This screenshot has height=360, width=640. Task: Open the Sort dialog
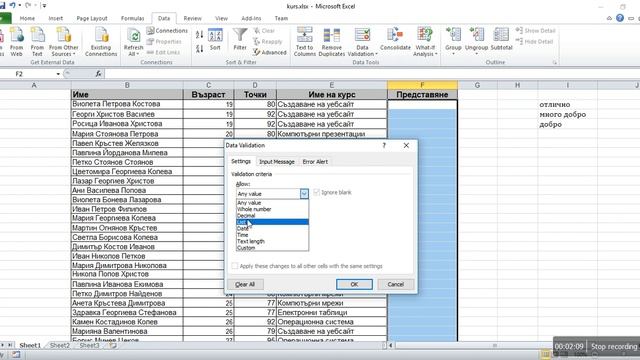215,40
